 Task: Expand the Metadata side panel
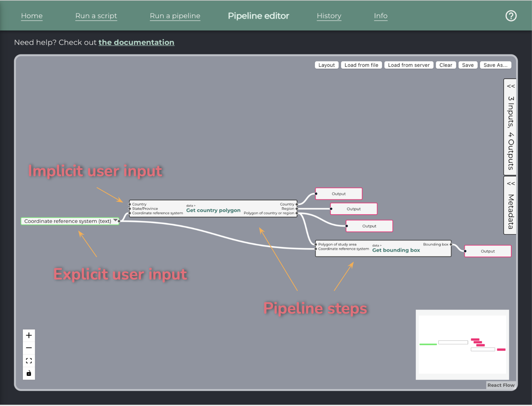[510, 205]
